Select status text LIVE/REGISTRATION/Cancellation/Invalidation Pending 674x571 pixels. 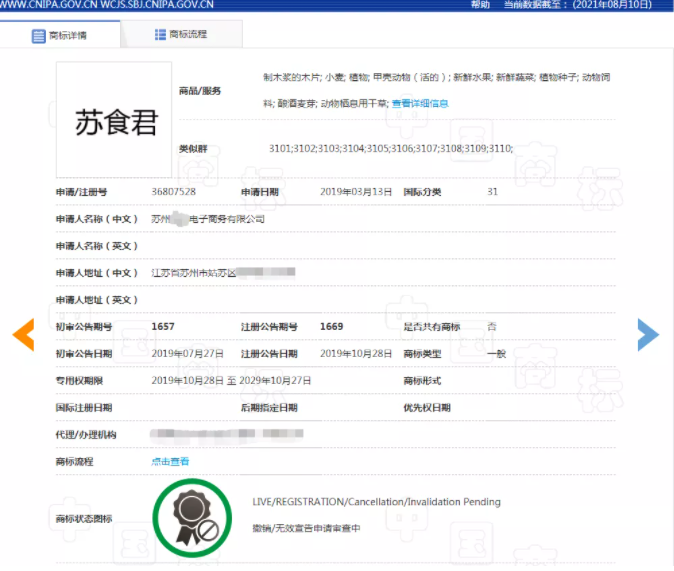point(377,502)
